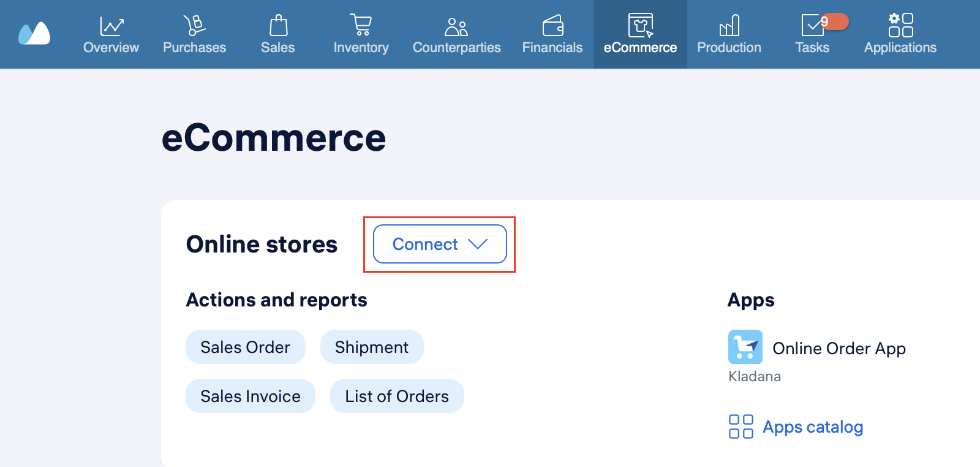This screenshot has height=467, width=980.
Task: Go to the Sales menu label
Action: (x=278, y=47)
